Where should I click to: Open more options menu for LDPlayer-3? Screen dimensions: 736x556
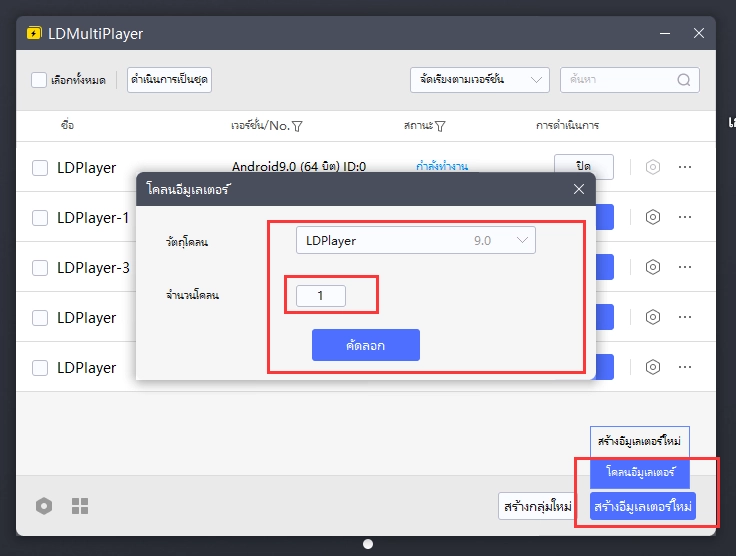tap(685, 267)
